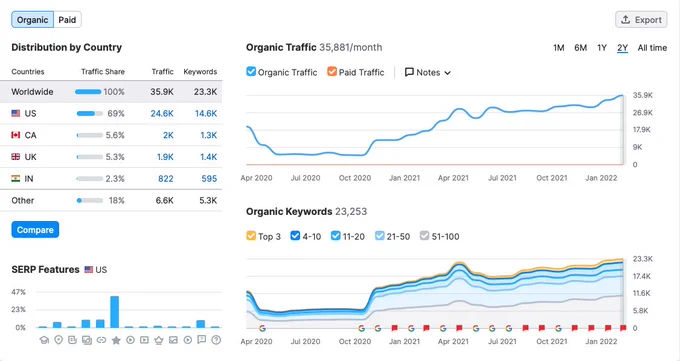Select the All time range

652,48
